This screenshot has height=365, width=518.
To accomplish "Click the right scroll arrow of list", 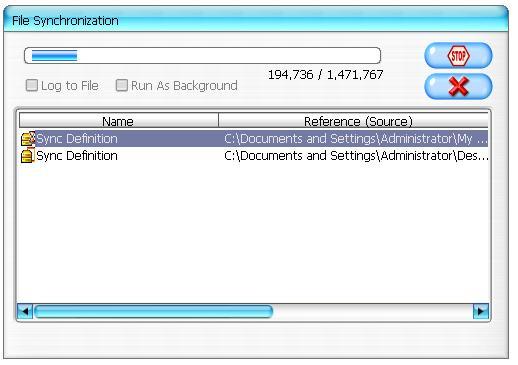I will pos(481,311).
